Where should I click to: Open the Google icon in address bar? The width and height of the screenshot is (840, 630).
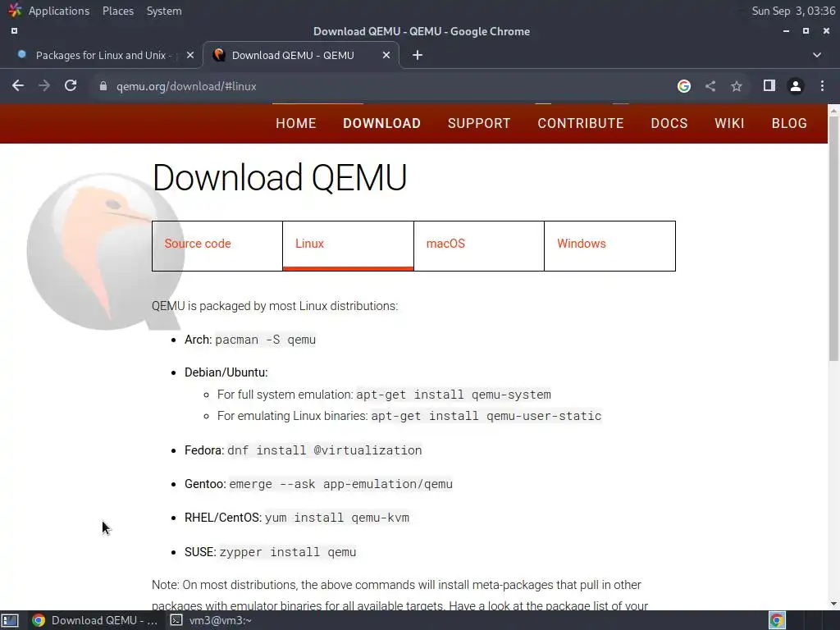click(683, 86)
